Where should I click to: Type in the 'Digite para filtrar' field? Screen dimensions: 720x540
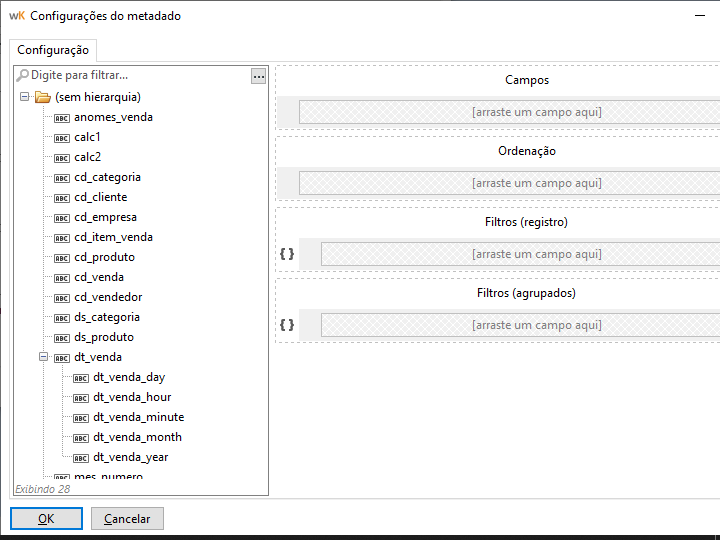click(x=140, y=75)
